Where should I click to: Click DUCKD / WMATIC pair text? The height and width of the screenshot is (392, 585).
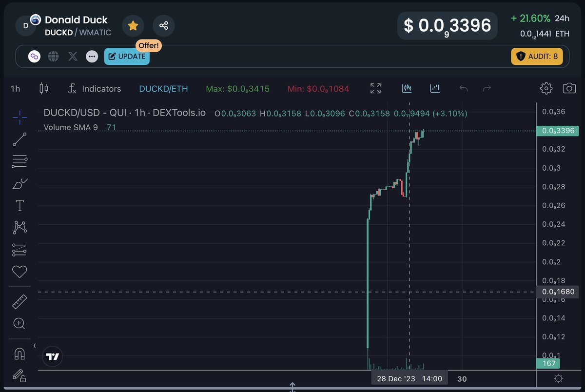pyautogui.click(x=78, y=33)
